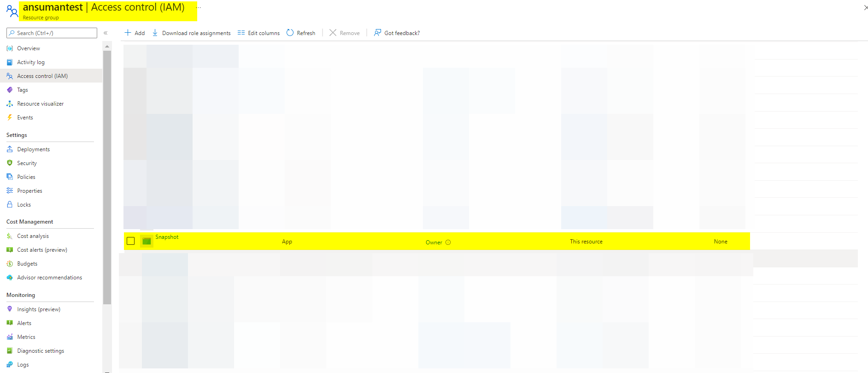The image size is (868, 373).
Task: Click the Cost alerts icon
Action: point(10,250)
